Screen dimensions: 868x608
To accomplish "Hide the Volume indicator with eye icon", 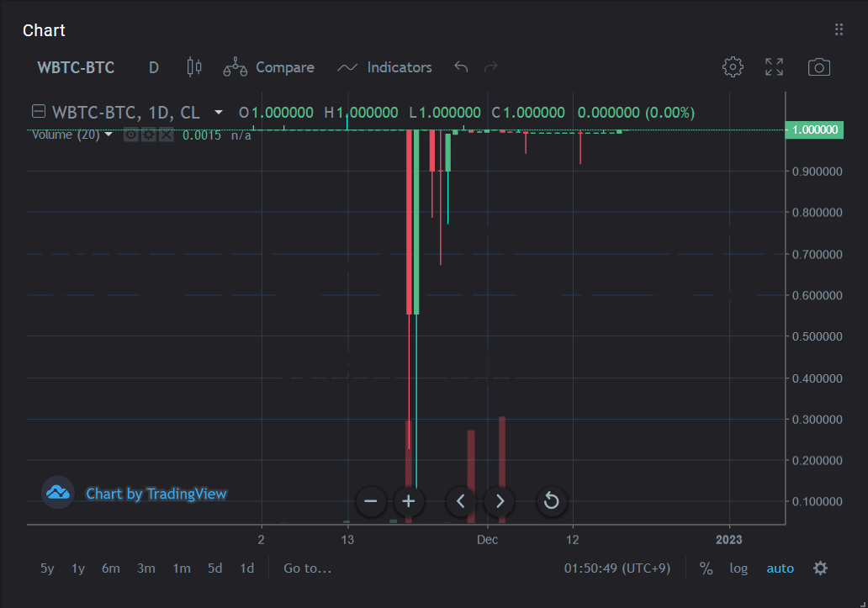I will point(130,135).
